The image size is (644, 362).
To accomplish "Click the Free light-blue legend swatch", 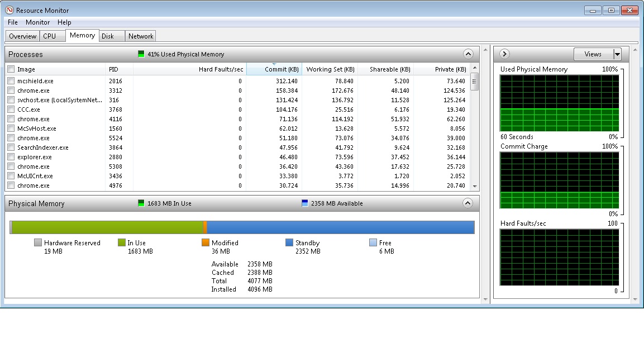I will coord(373,242).
